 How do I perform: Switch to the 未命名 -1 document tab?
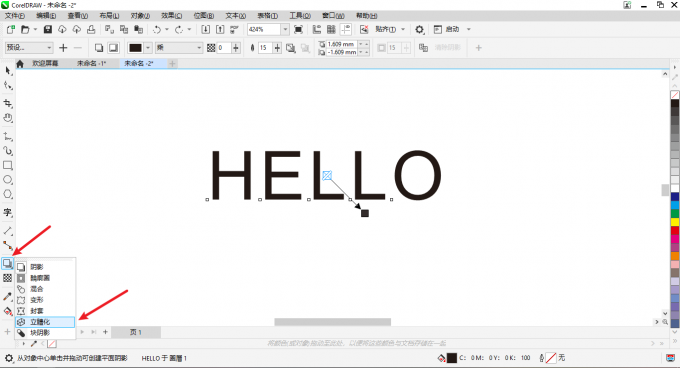(x=92, y=63)
